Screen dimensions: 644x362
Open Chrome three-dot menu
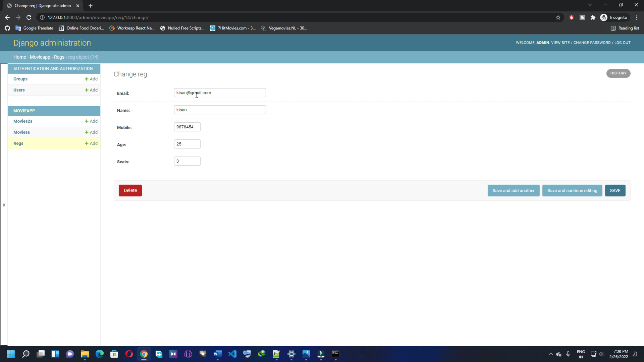pyautogui.click(x=637, y=17)
